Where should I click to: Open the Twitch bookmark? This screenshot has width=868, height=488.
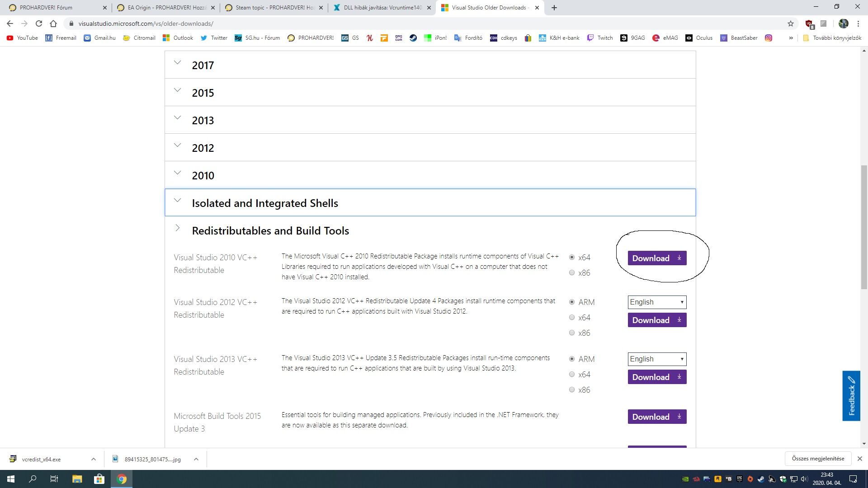pyautogui.click(x=600, y=38)
